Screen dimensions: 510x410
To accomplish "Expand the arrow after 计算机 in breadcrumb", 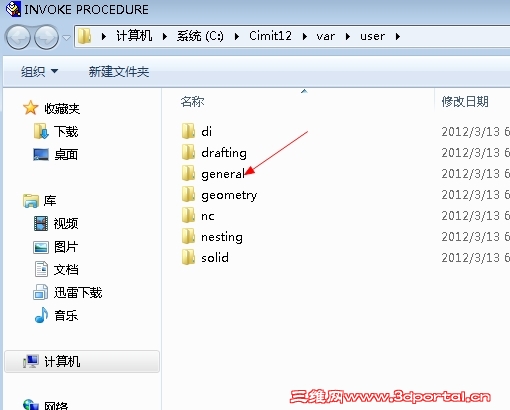I will point(165,36).
